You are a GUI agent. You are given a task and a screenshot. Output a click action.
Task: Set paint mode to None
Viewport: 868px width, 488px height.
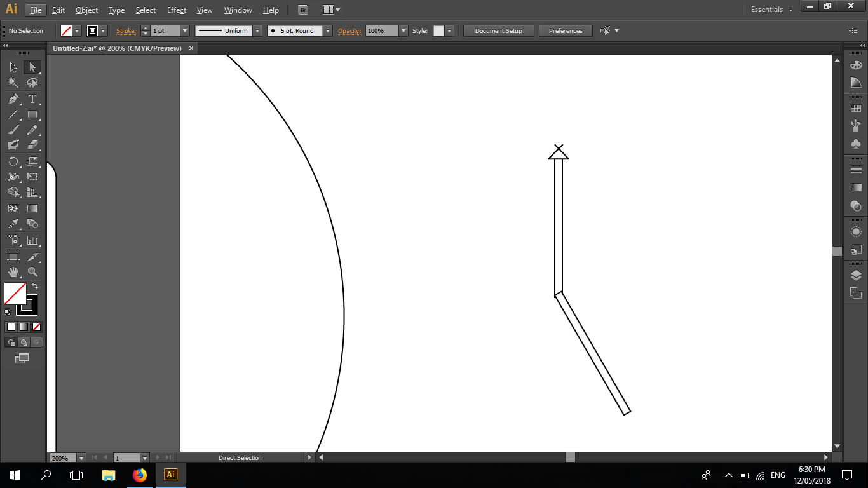pyautogui.click(x=36, y=327)
